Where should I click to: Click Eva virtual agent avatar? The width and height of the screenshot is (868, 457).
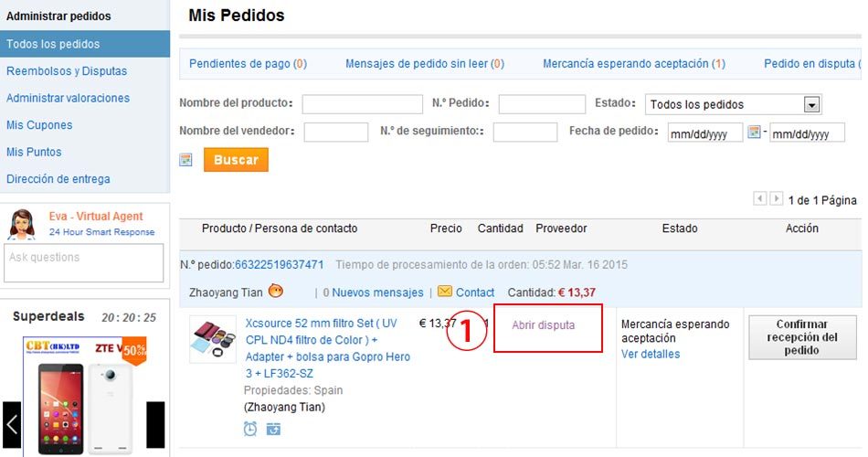click(21, 224)
